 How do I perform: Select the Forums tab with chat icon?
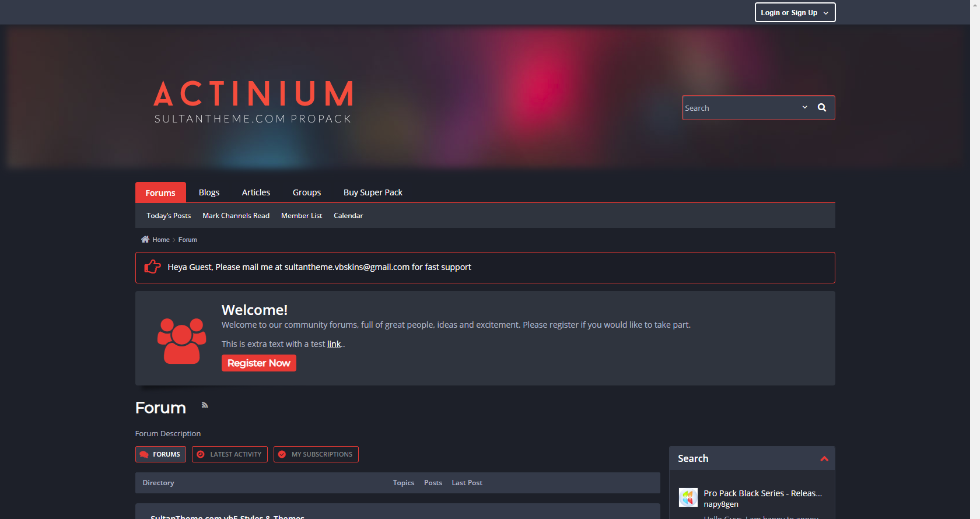click(160, 454)
